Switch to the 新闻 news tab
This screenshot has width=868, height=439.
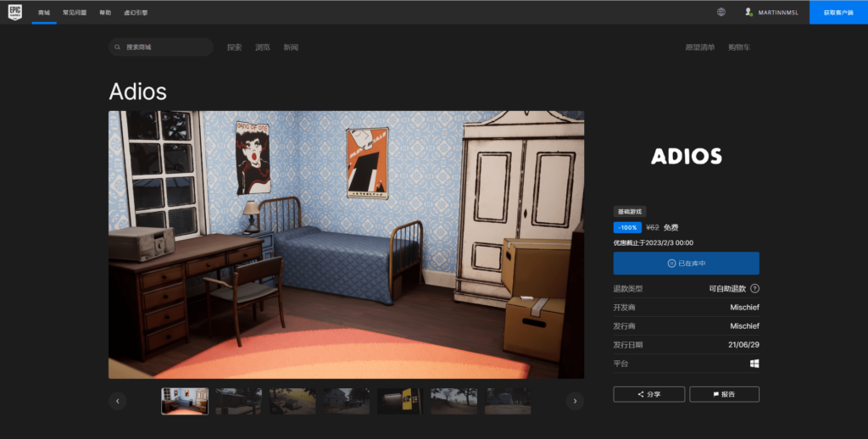pyautogui.click(x=291, y=47)
